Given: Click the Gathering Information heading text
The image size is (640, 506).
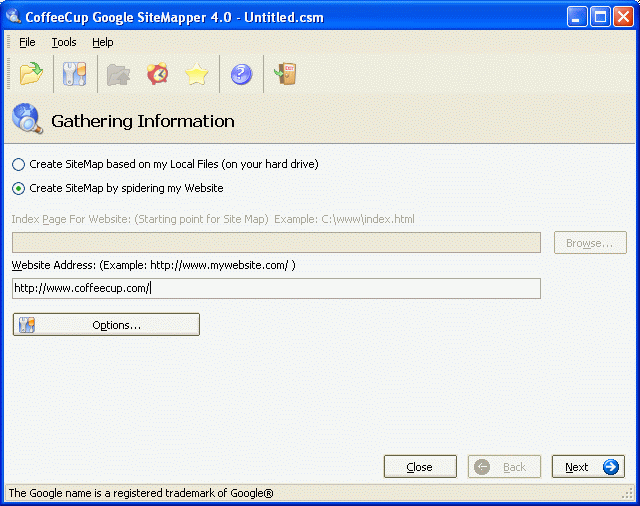Looking at the screenshot, I should pyautogui.click(x=143, y=121).
